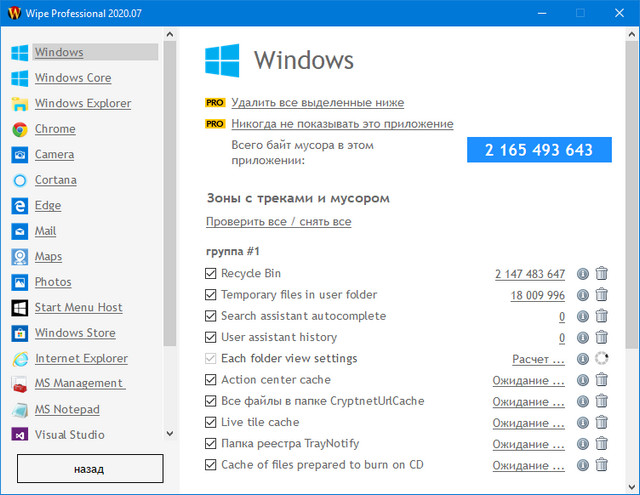Click the trash icon for Live tile cache
This screenshot has height=495, width=640.
(x=601, y=422)
